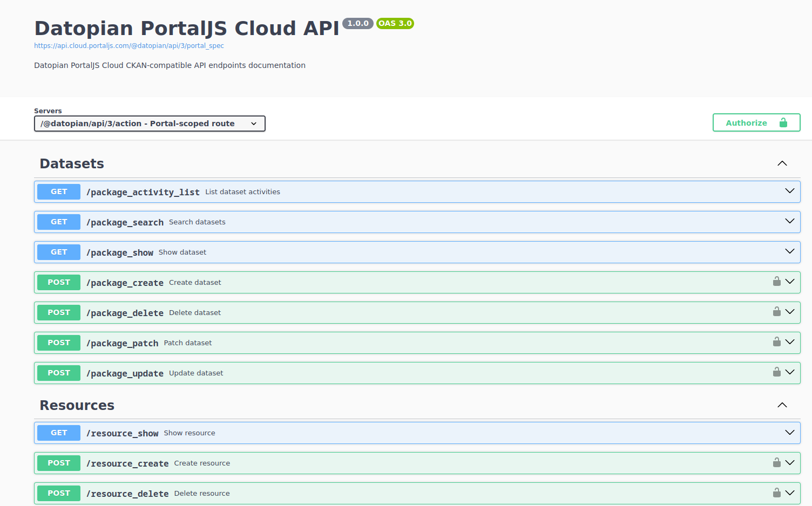Click the 'Search datasets' description
This screenshot has width=812, height=506.
(x=197, y=222)
